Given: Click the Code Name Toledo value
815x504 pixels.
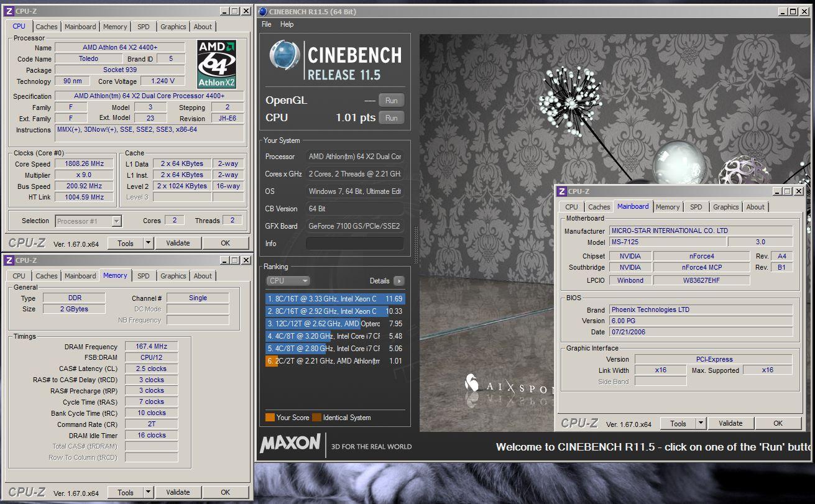Looking at the screenshot, I should (x=88, y=59).
